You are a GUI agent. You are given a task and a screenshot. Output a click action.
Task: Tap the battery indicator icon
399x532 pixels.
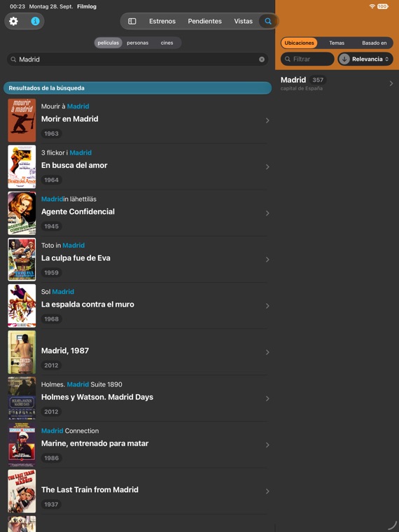(x=383, y=6)
